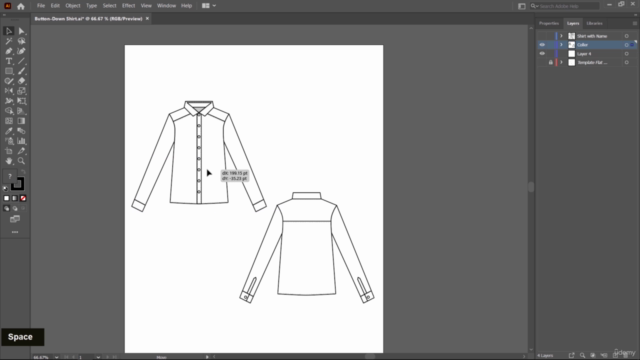The image size is (640, 360).
Task: Open the File menu
Action: 41,6
